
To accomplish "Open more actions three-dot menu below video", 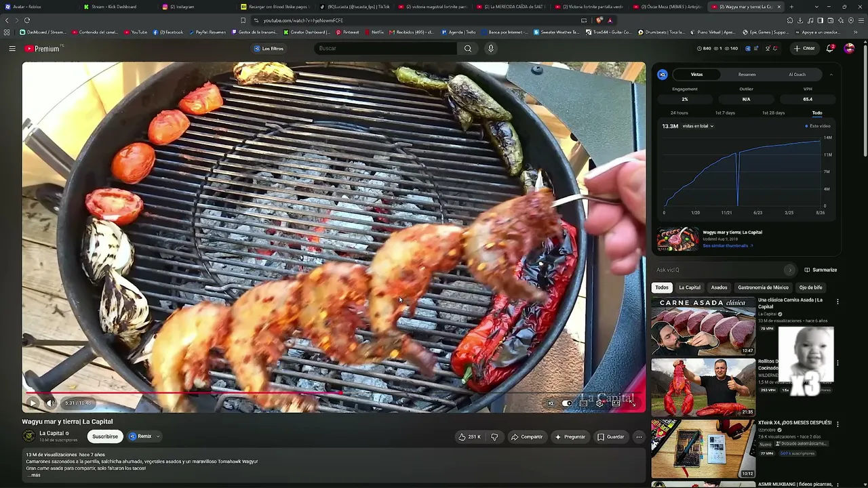I will (x=639, y=437).
